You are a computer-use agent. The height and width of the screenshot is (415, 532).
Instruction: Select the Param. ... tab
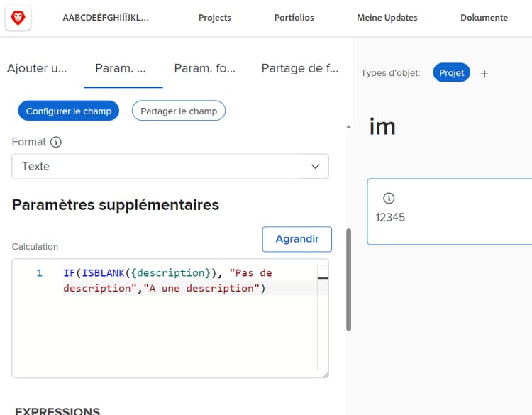coord(121,68)
